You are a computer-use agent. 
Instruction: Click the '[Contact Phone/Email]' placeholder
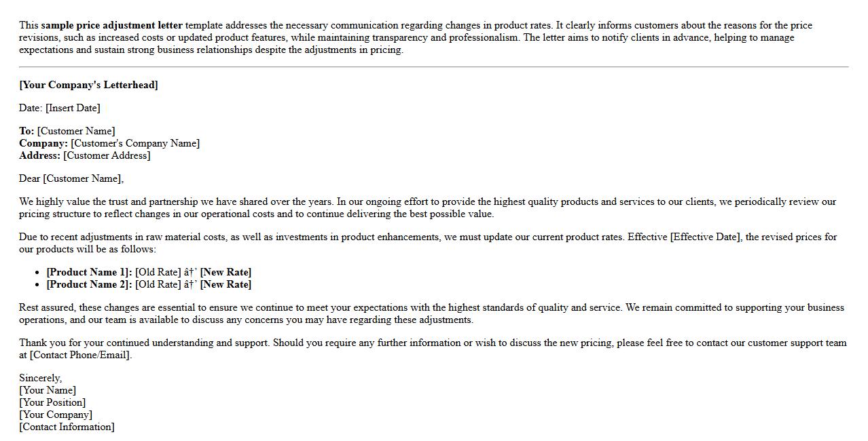pos(80,355)
